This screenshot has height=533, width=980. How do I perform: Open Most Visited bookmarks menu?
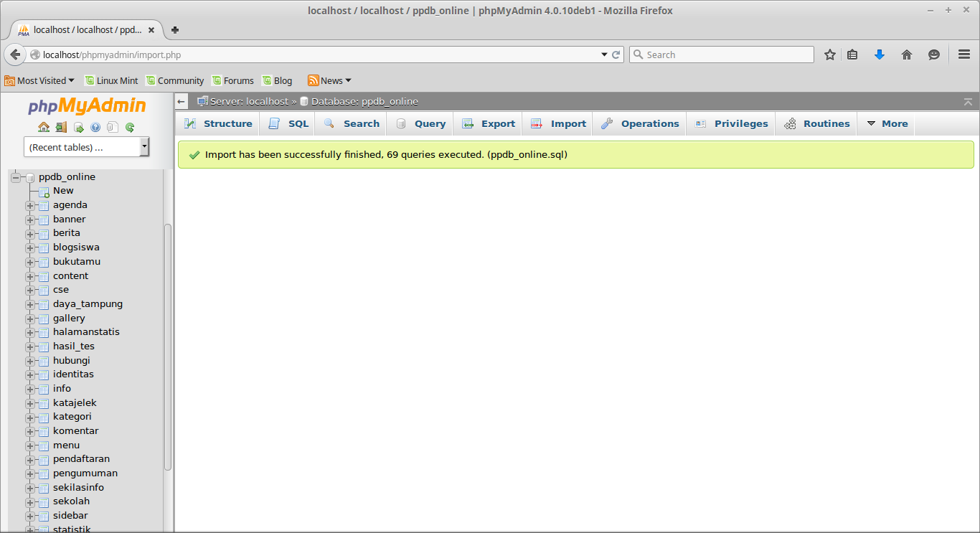pos(39,80)
